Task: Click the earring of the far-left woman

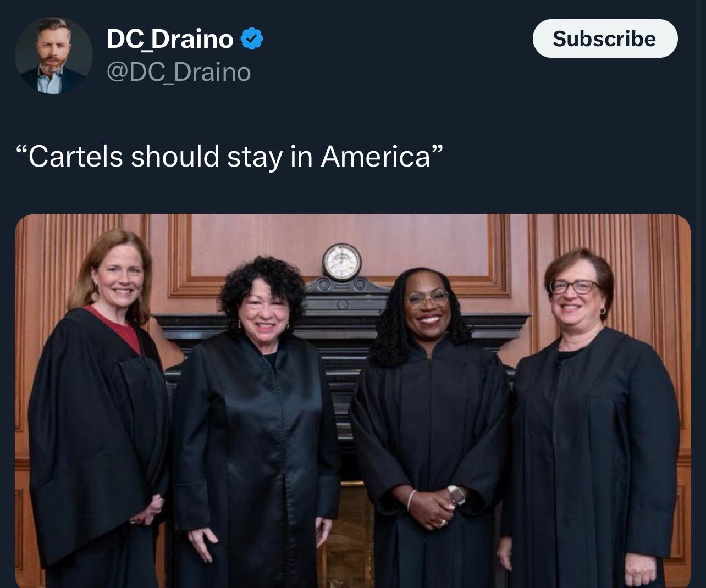Action: click(x=95, y=295)
